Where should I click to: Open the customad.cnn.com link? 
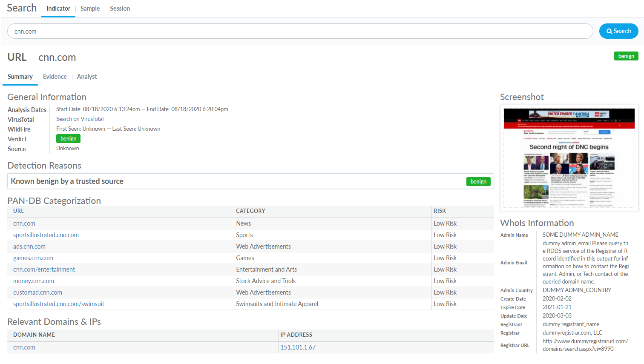tap(37, 292)
